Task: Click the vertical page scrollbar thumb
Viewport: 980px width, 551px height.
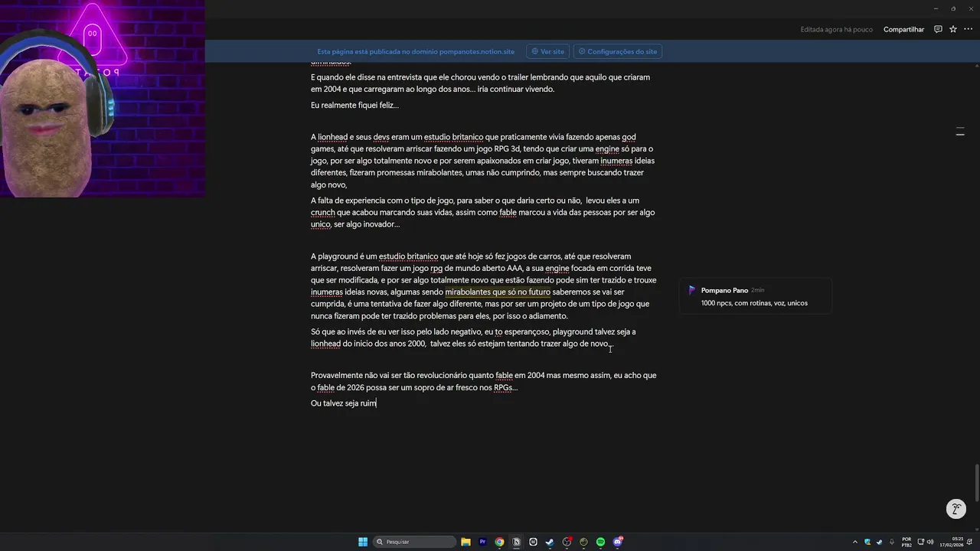Action: [x=976, y=481]
